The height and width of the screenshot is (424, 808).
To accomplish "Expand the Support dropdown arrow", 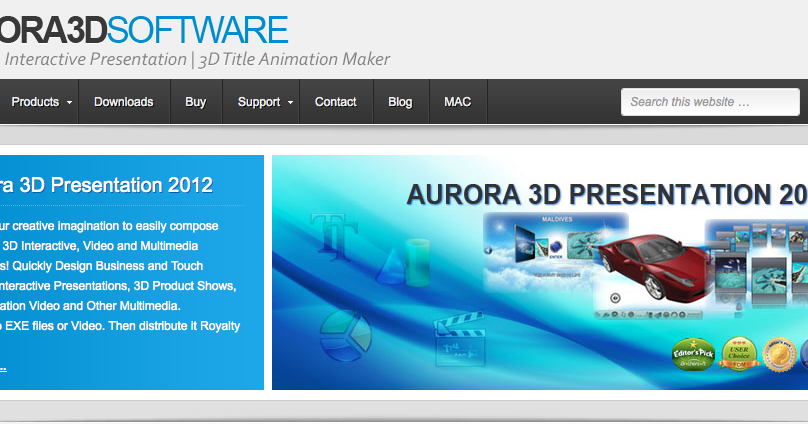I will pos(290,103).
